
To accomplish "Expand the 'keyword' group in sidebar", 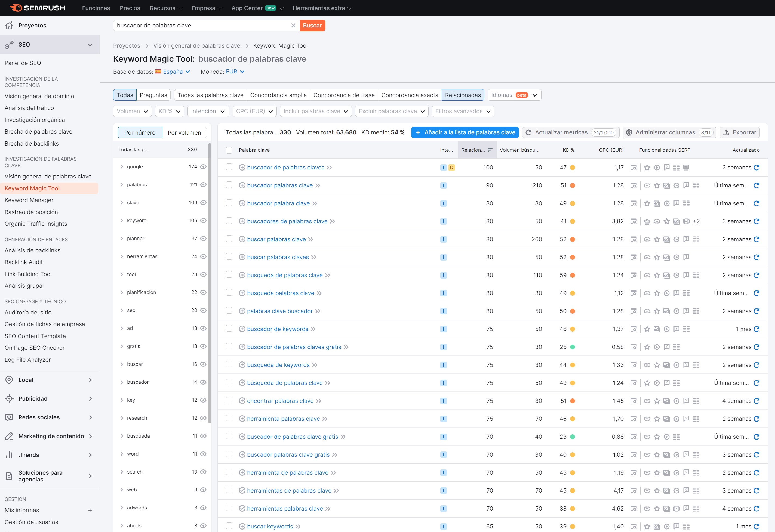I will pyautogui.click(x=122, y=221).
